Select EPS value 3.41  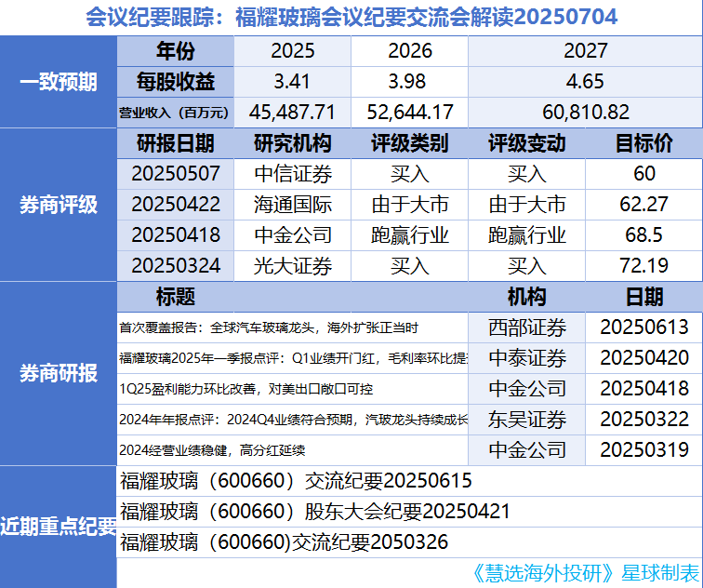(x=292, y=82)
